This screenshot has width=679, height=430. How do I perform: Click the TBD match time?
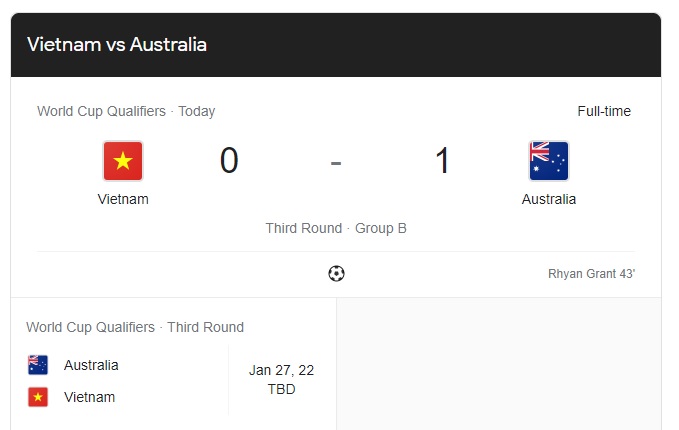[x=281, y=389]
